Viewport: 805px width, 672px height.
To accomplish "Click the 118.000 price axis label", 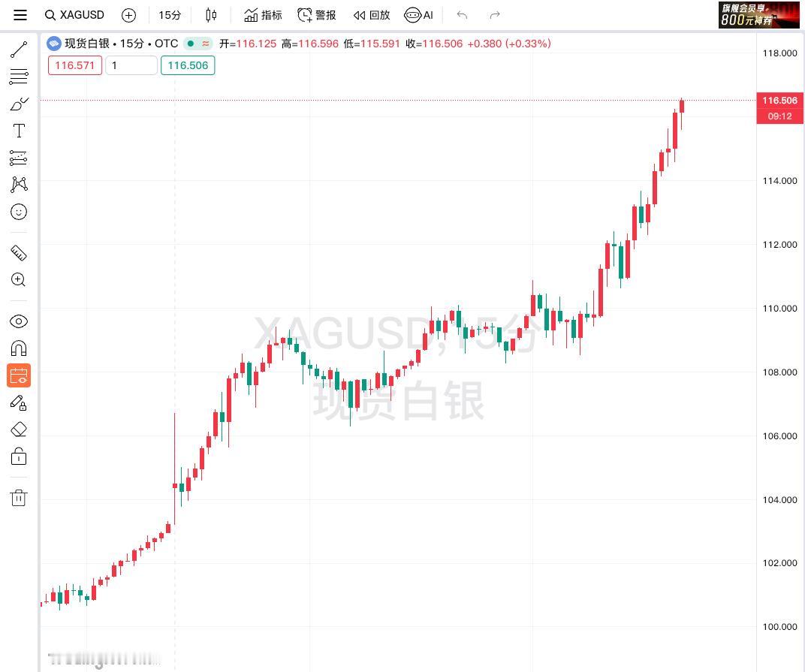I will click(779, 53).
